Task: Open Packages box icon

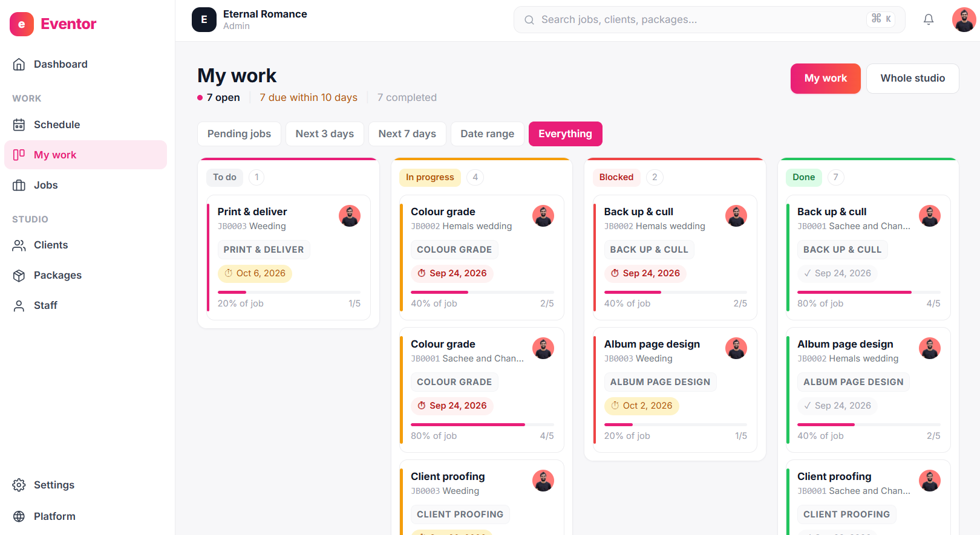Action: [19, 275]
